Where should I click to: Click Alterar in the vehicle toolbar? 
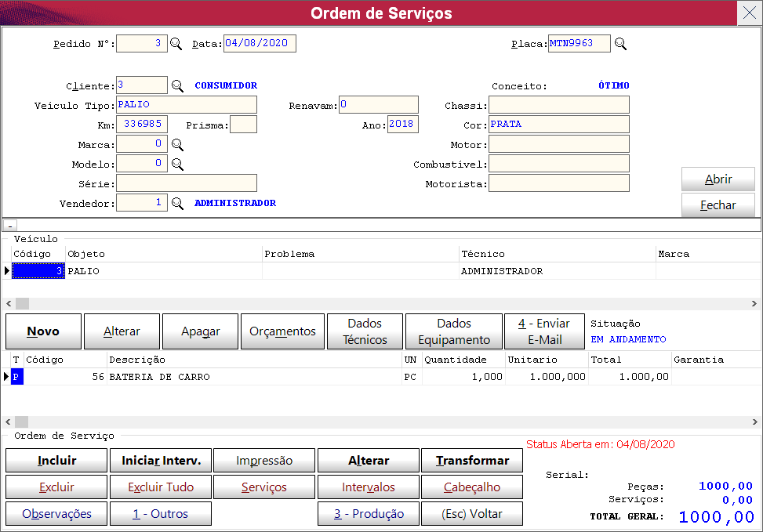pyautogui.click(x=122, y=331)
